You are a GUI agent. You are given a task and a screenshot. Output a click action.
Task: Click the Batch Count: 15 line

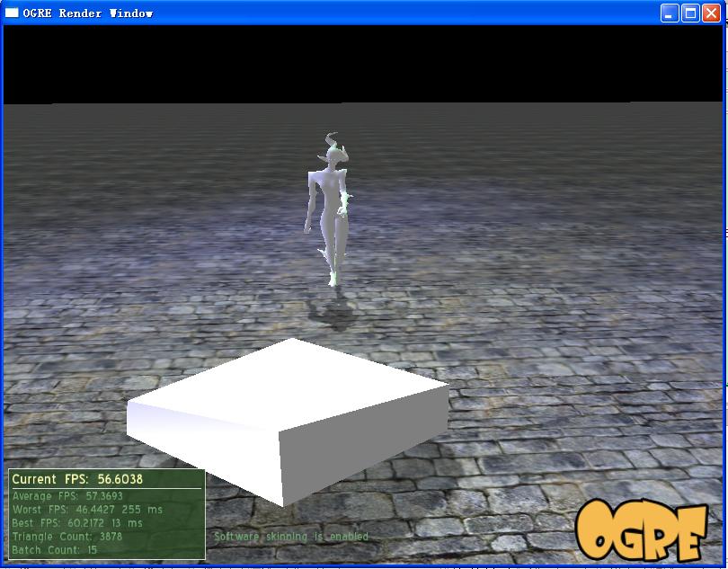click(54, 550)
